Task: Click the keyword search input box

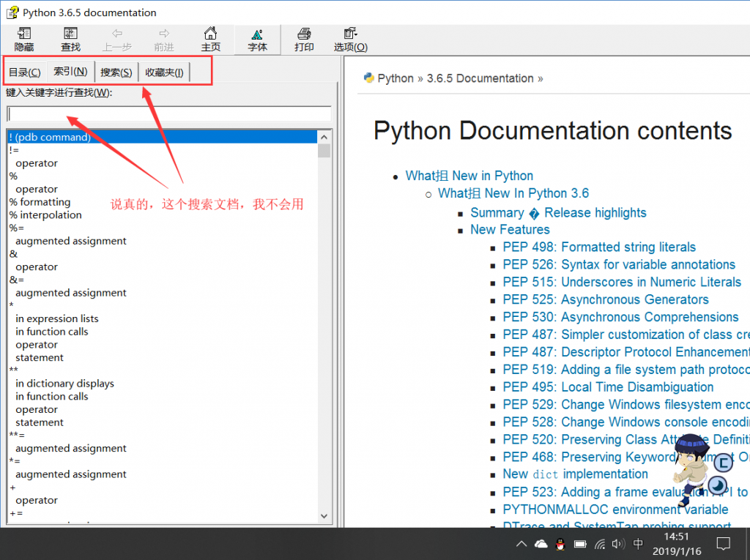Action: coord(168,114)
